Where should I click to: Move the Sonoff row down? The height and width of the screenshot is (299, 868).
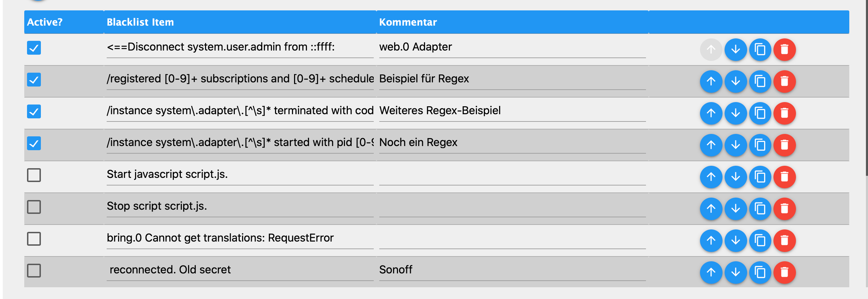(x=735, y=272)
